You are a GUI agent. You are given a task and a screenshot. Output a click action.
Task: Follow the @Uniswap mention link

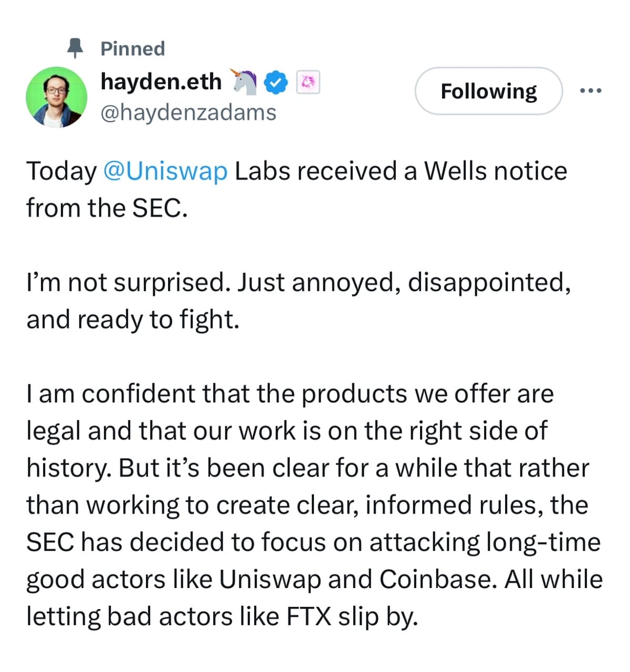tap(165, 172)
